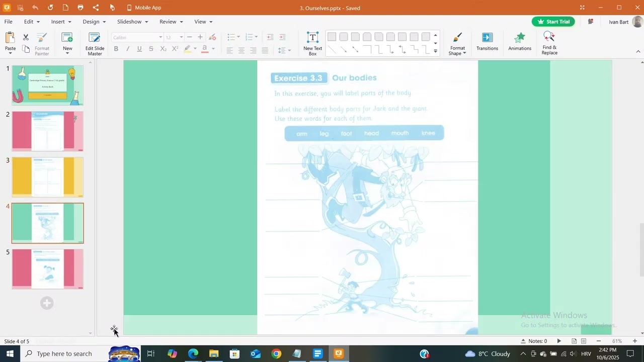644x362 pixels.
Task: Zoom out with the minus in status bar
Action: pyautogui.click(x=599, y=341)
